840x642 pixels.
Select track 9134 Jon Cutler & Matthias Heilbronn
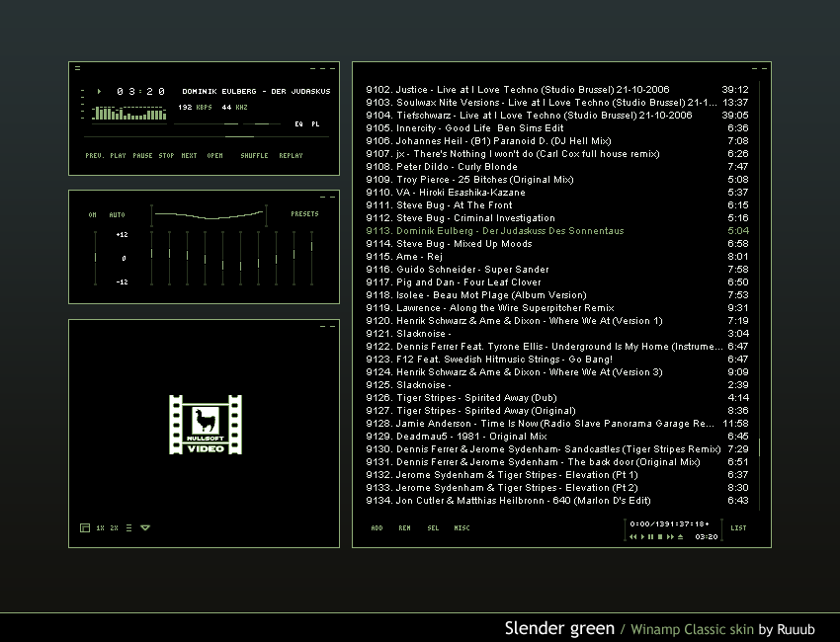pyautogui.click(x=557, y=501)
